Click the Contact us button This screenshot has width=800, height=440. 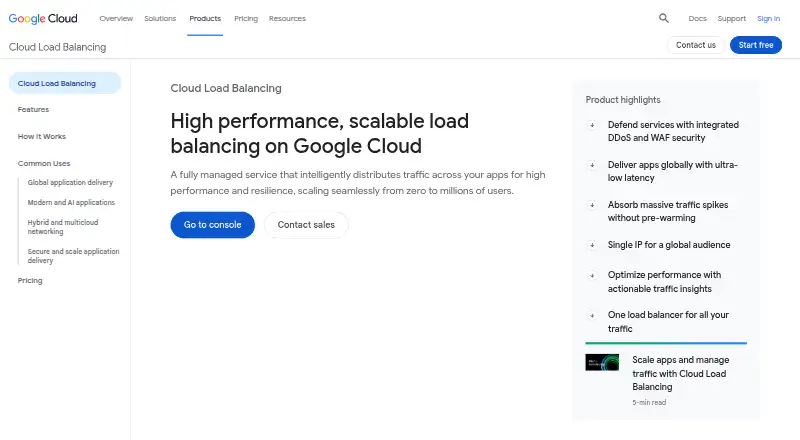[695, 45]
